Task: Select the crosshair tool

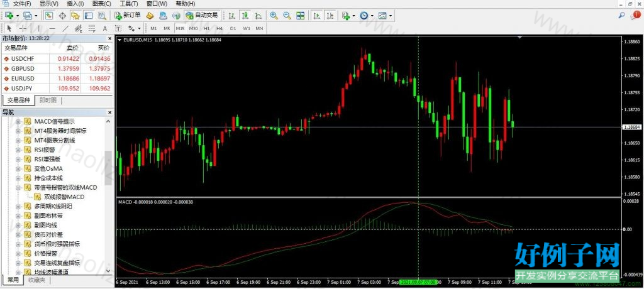Action: pyautogui.click(x=23, y=28)
